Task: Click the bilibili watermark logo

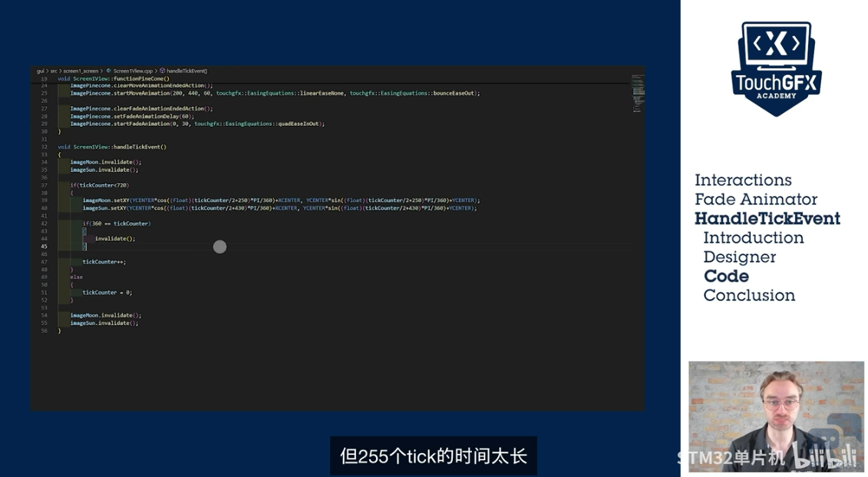Action: [x=834, y=459]
